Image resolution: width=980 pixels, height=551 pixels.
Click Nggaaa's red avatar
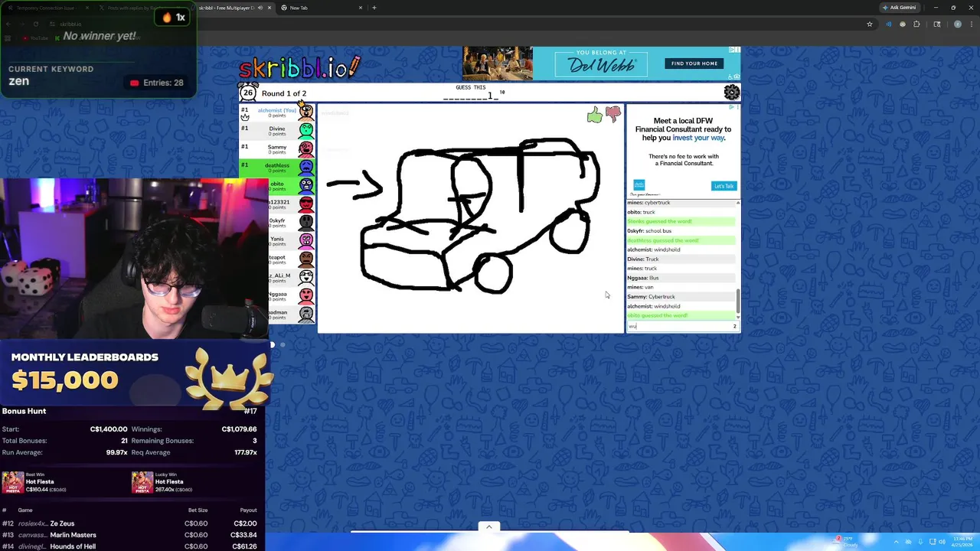[306, 295]
